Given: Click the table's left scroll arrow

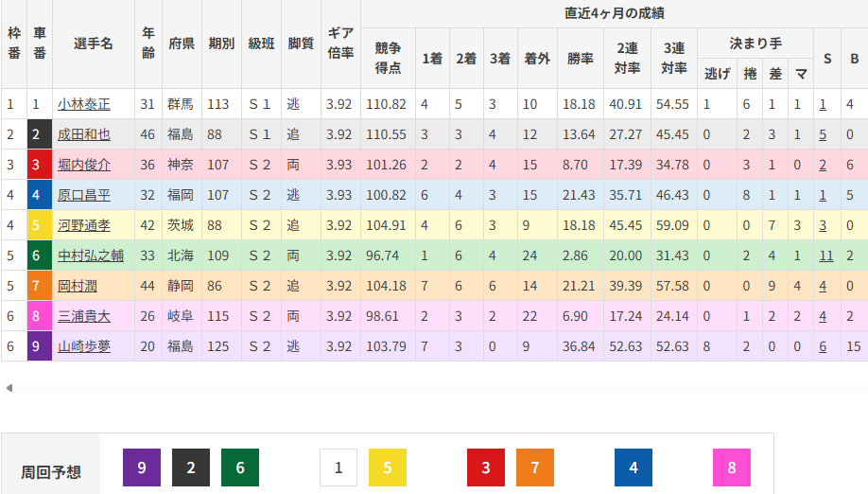Looking at the screenshot, I should 9,388.
